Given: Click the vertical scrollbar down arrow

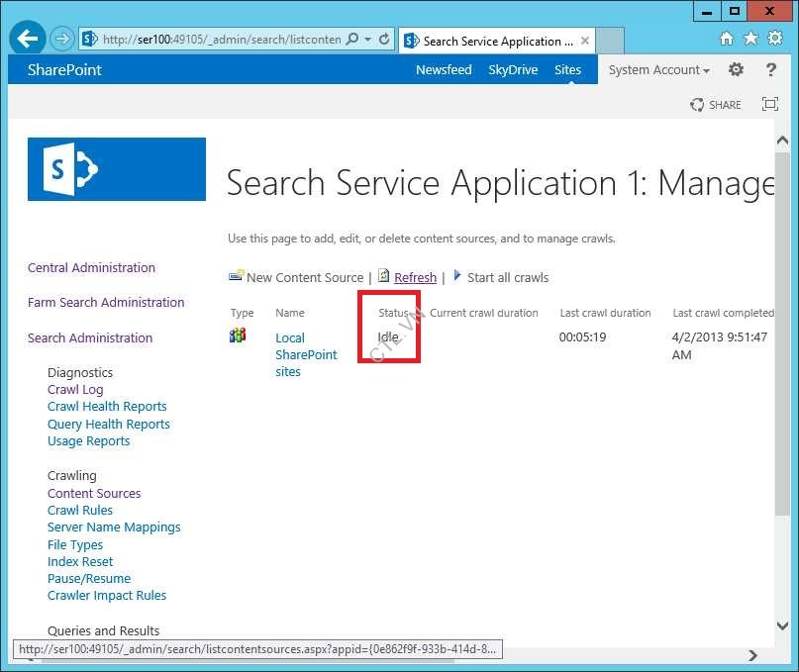Looking at the screenshot, I should [782, 625].
